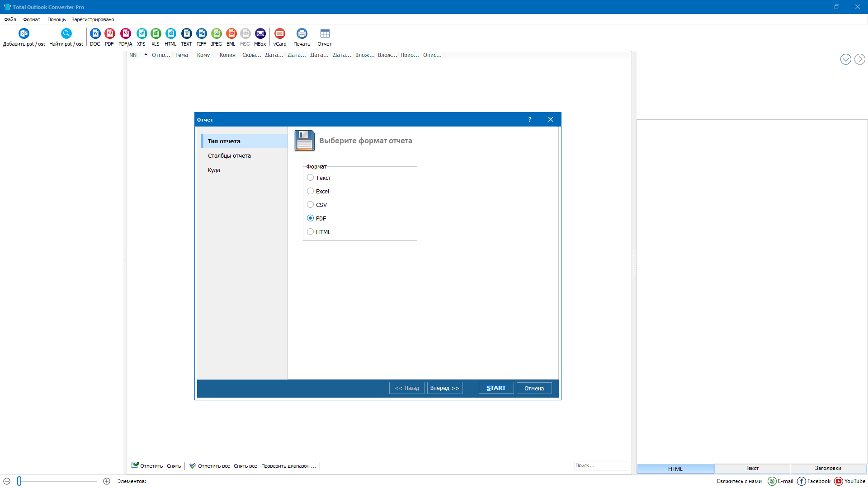Click the Add pst/ost toolbar icon
Image resolution: width=868 pixels, height=488 pixels.
[x=24, y=33]
